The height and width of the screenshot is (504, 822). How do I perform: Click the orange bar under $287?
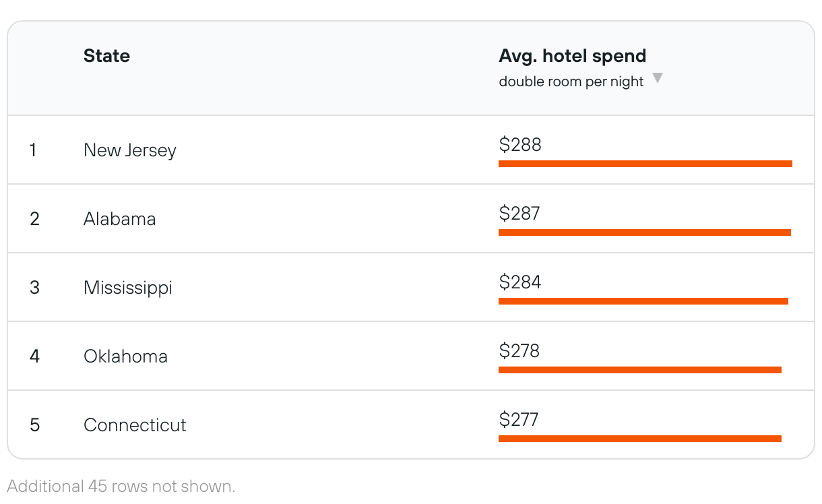644,232
